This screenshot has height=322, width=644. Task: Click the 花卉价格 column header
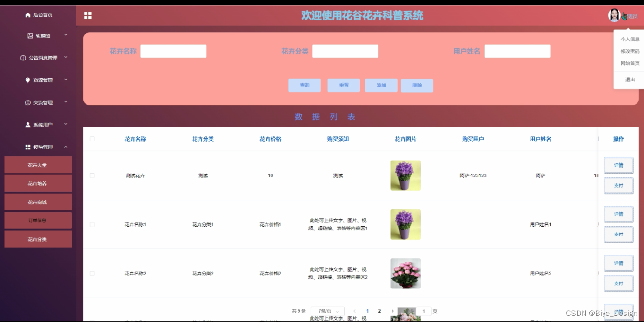click(x=270, y=139)
